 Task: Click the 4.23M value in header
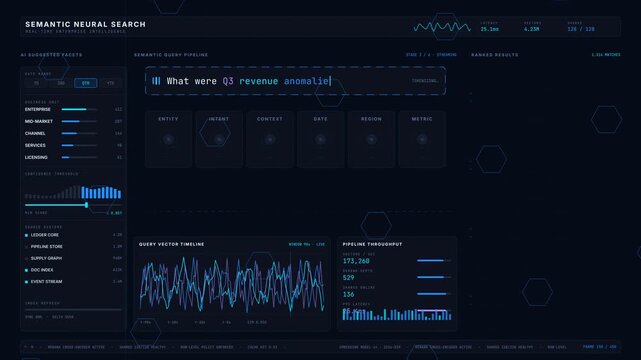[531, 29]
